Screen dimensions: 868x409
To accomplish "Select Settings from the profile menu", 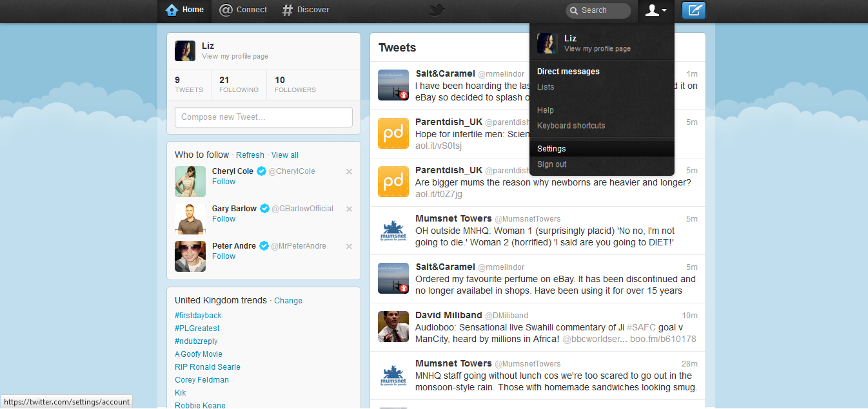I will click(x=551, y=148).
